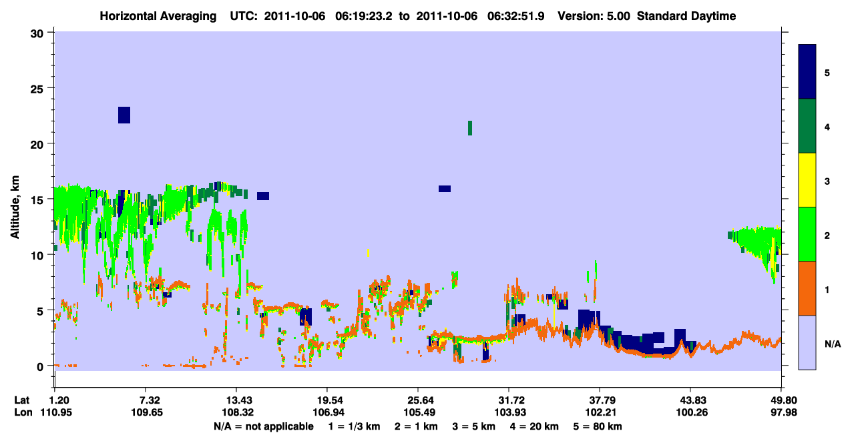Click the dark blue level 5 colorbar segment
Image resolution: width=868 pixels, height=445 pixels.
(807, 71)
